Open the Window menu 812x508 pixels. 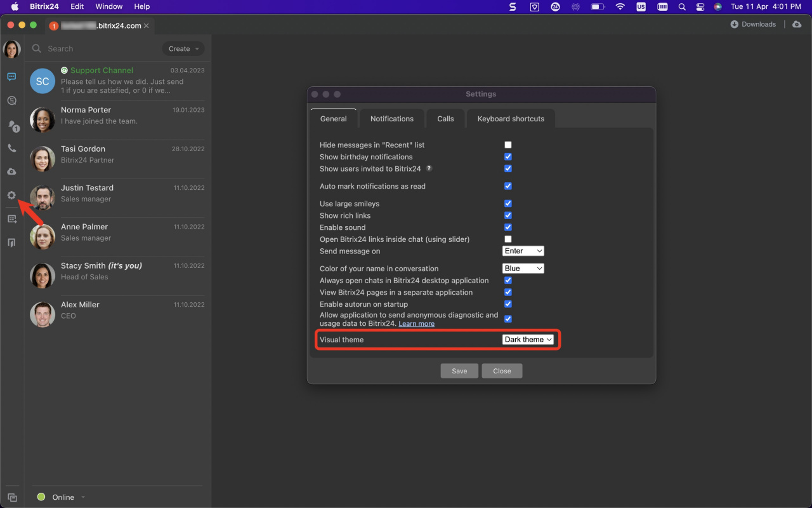109,6
